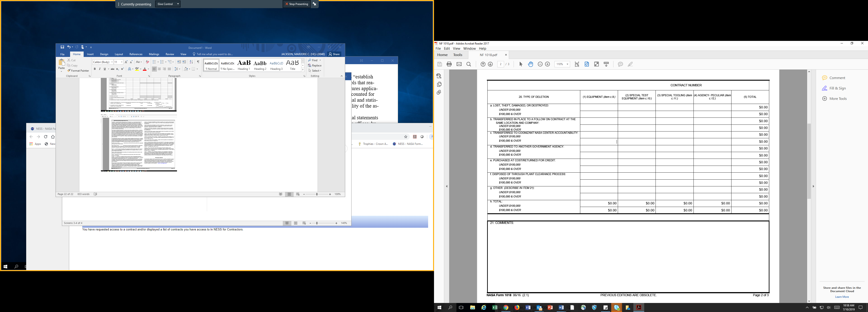Switch to the References tab in Word
The image size is (868, 312).
[136, 54]
